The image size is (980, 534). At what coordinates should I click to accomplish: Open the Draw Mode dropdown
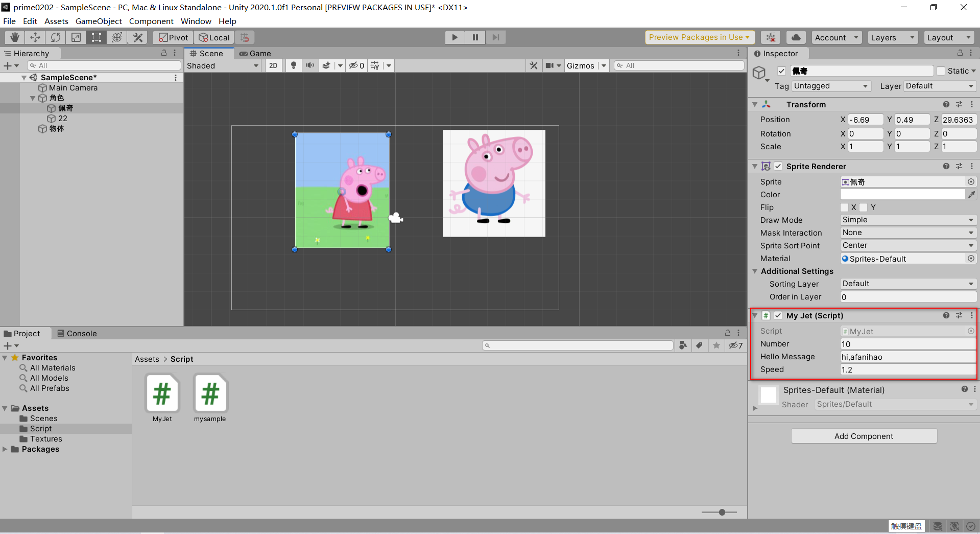coord(908,220)
